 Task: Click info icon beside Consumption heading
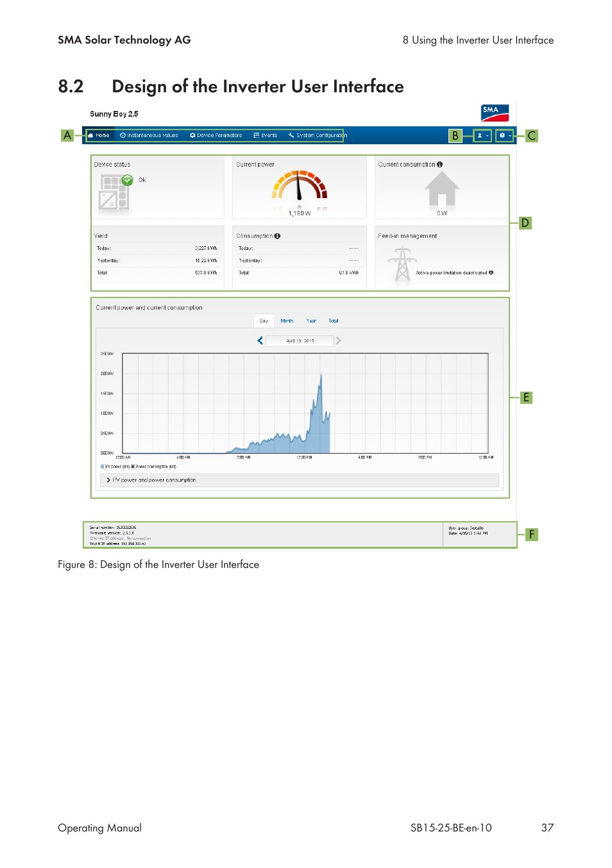[x=277, y=236]
